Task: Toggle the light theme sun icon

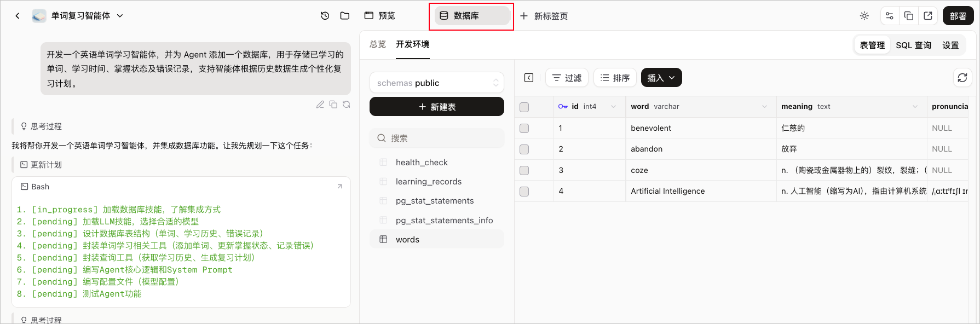Action: click(x=864, y=16)
